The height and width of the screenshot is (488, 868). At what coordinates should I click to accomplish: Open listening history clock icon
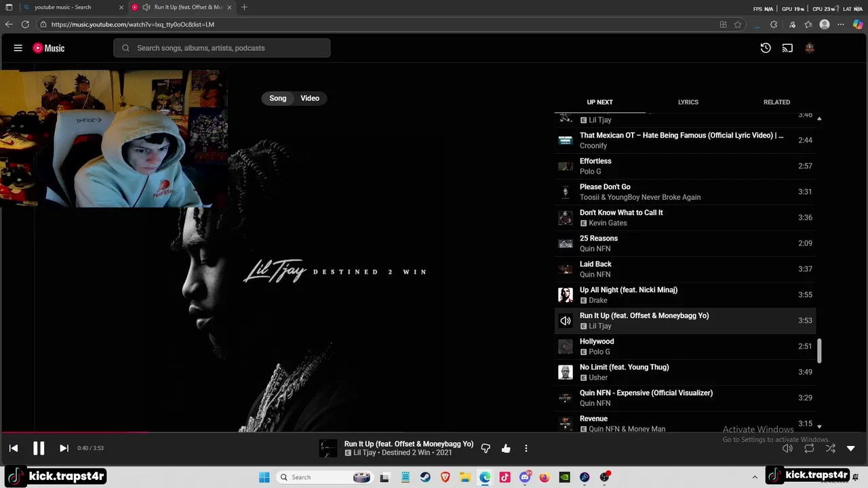click(766, 48)
